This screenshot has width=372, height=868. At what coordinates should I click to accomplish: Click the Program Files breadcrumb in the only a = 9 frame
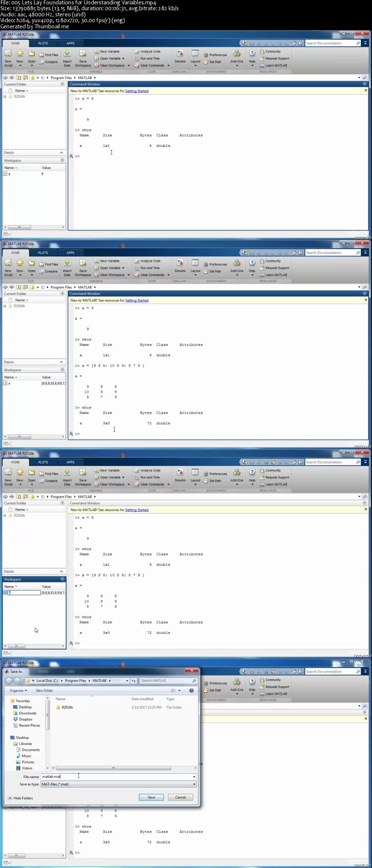61,78
